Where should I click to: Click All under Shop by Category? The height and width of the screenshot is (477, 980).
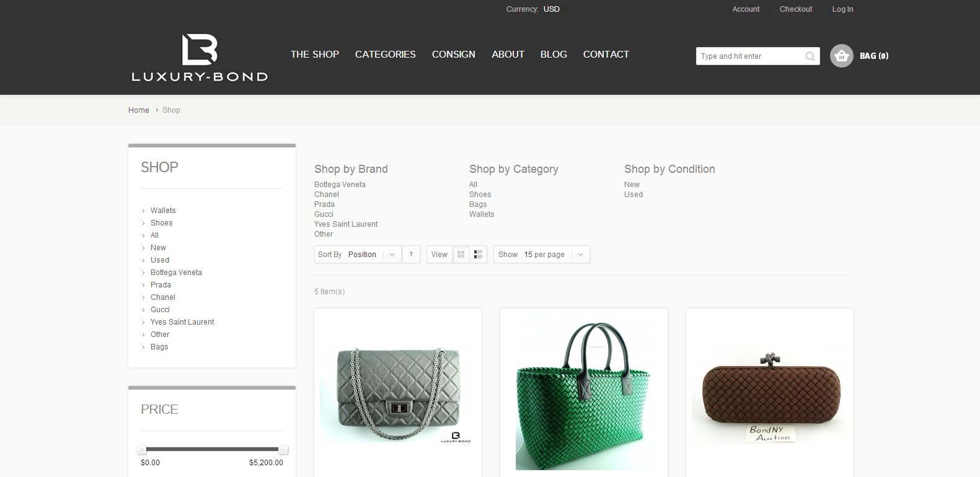click(473, 185)
